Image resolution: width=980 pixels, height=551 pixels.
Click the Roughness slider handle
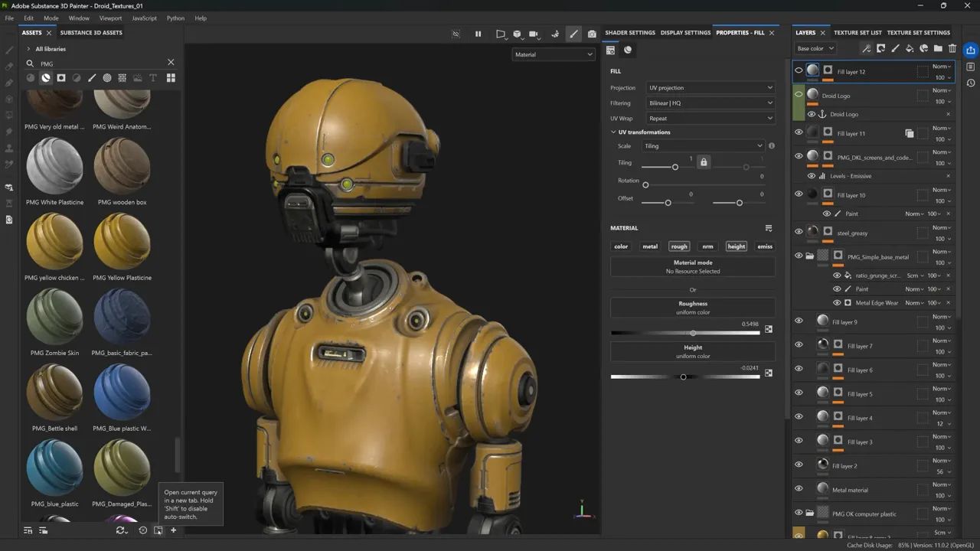click(x=693, y=333)
